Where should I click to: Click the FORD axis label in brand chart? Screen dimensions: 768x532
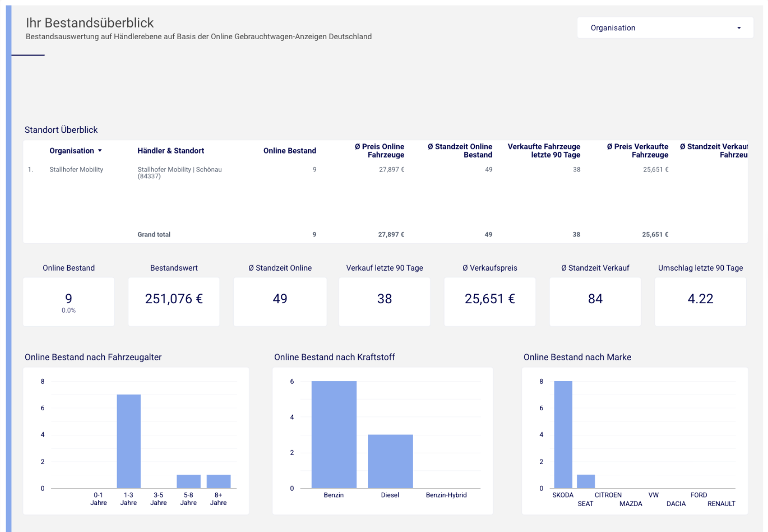tap(698, 495)
